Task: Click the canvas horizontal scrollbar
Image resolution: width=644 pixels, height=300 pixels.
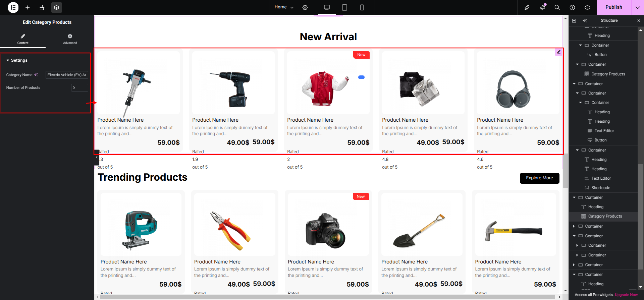Action: [328, 297]
